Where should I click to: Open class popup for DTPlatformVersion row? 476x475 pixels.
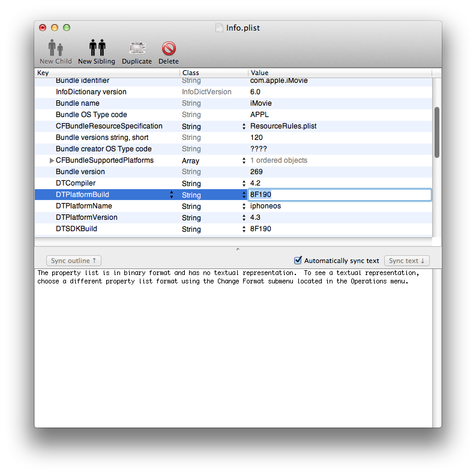[244, 218]
